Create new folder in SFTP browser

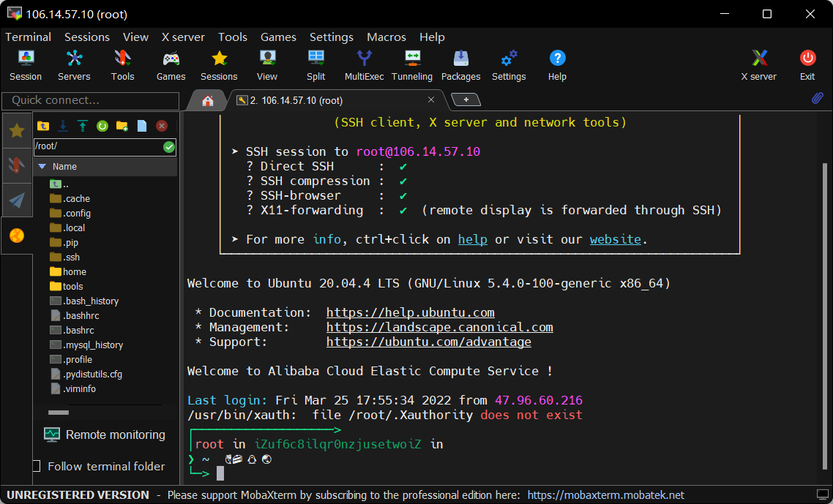[x=122, y=126]
